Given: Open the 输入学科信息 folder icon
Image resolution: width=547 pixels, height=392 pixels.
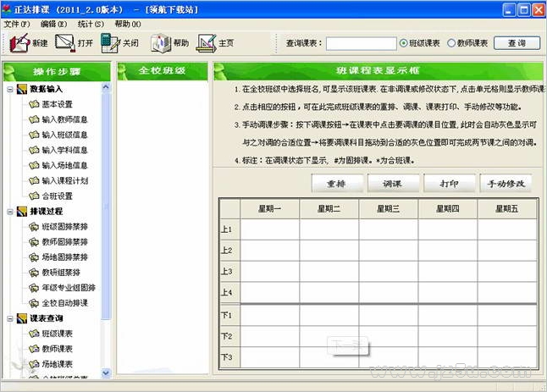Looking at the screenshot, I should (x=34, y=150).
